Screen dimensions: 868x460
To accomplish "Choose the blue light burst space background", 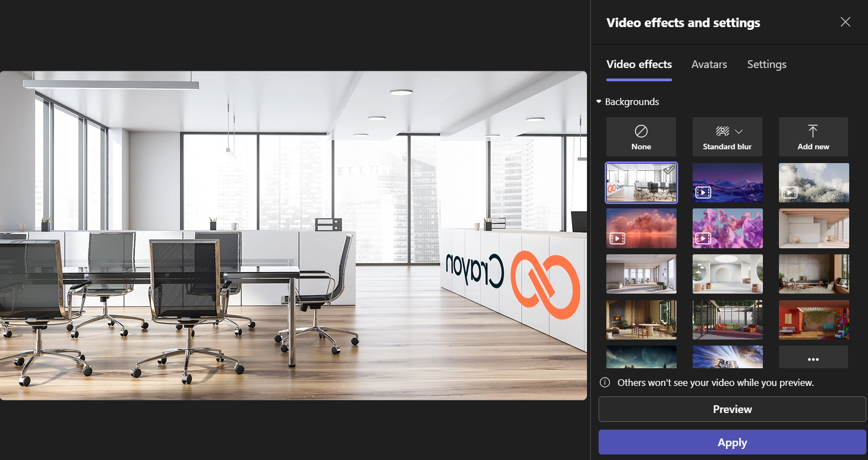I will click(x=727, y=357).
